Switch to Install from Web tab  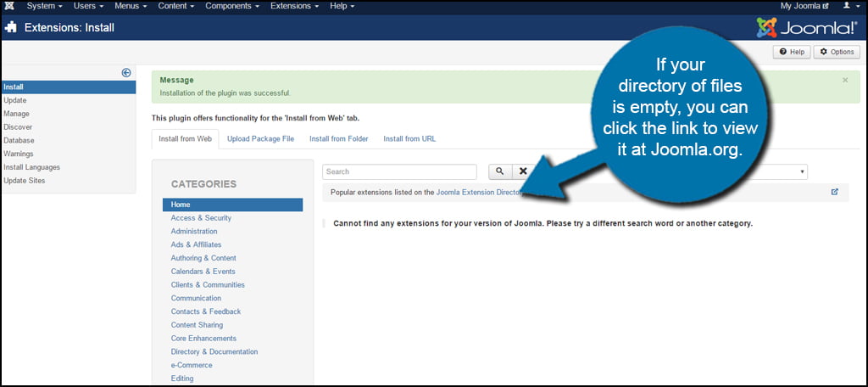coord(186,139)
